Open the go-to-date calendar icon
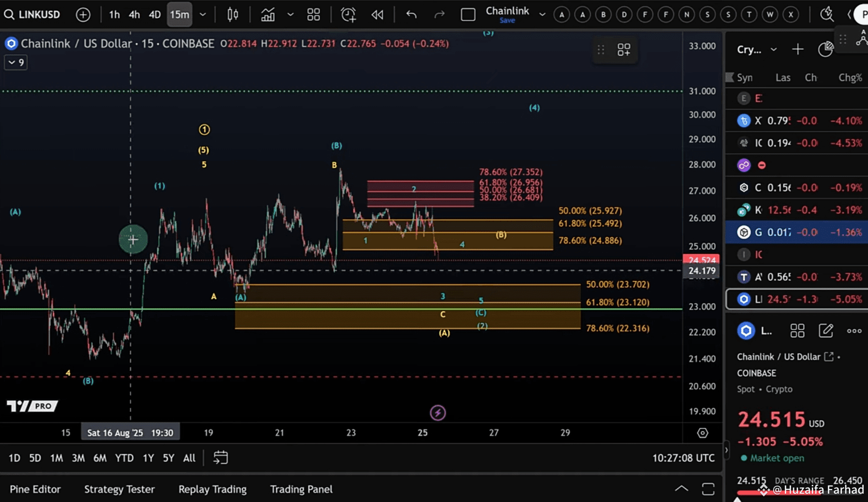The height and width of the screenshot is (502, 868). click(220, 458)
